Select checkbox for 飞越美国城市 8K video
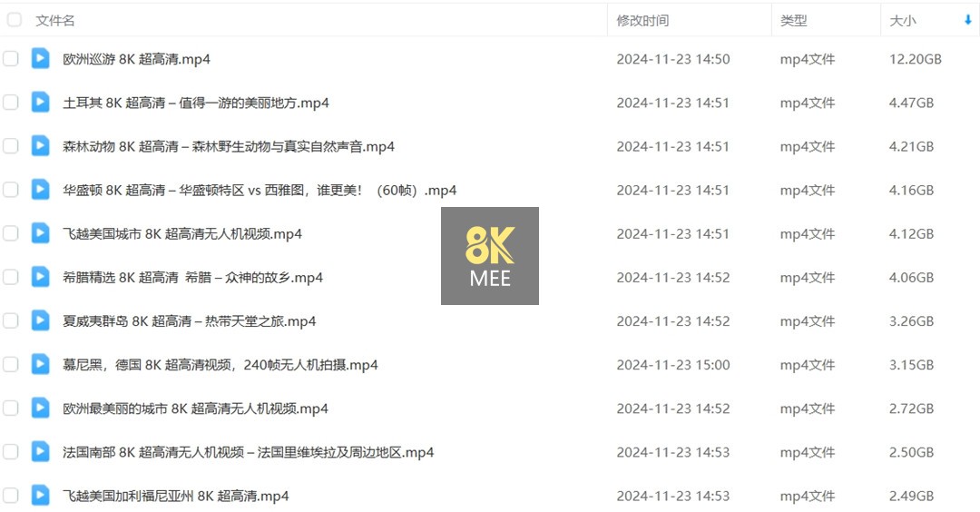The height and width of the screenshot is (512, 980). 11,234
